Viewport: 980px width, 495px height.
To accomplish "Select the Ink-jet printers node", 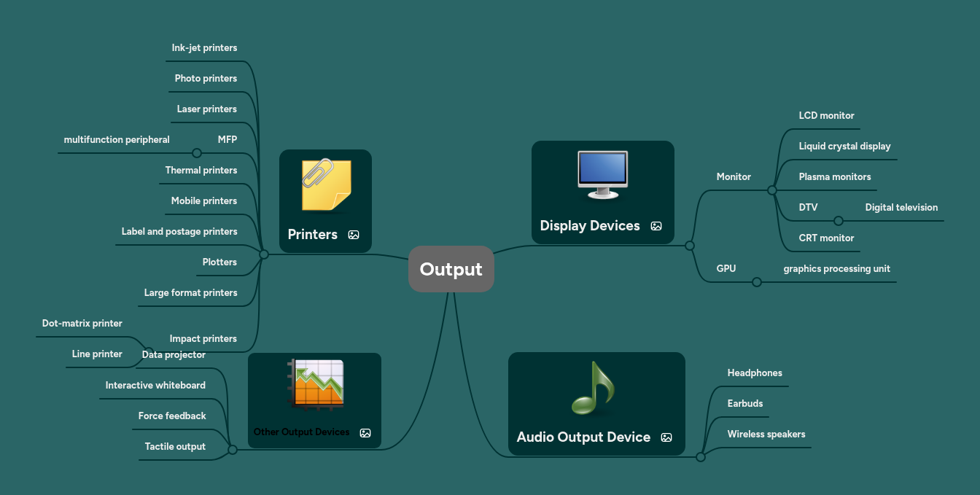I will tap(205, 48).
